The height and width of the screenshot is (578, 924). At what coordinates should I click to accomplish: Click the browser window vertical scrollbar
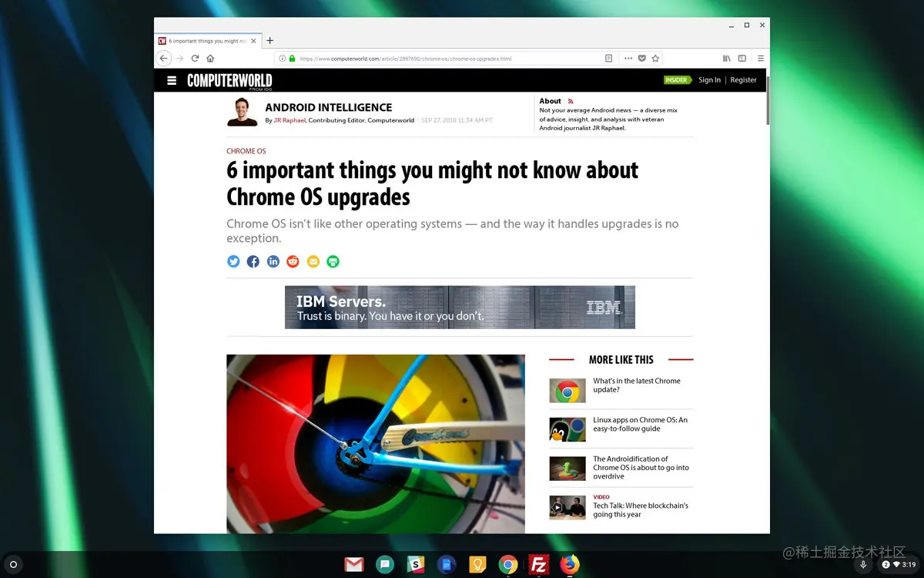tap(767, 100)
